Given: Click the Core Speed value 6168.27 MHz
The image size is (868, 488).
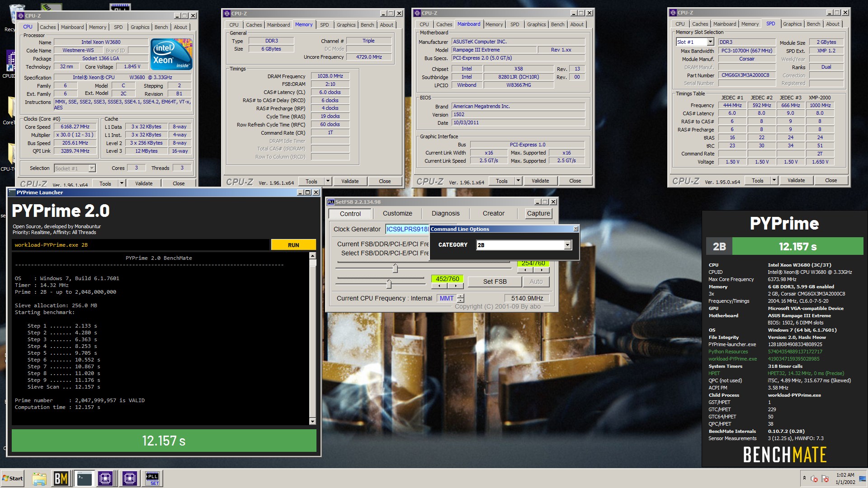Looking at the screenshot, I should pos(75,127).
